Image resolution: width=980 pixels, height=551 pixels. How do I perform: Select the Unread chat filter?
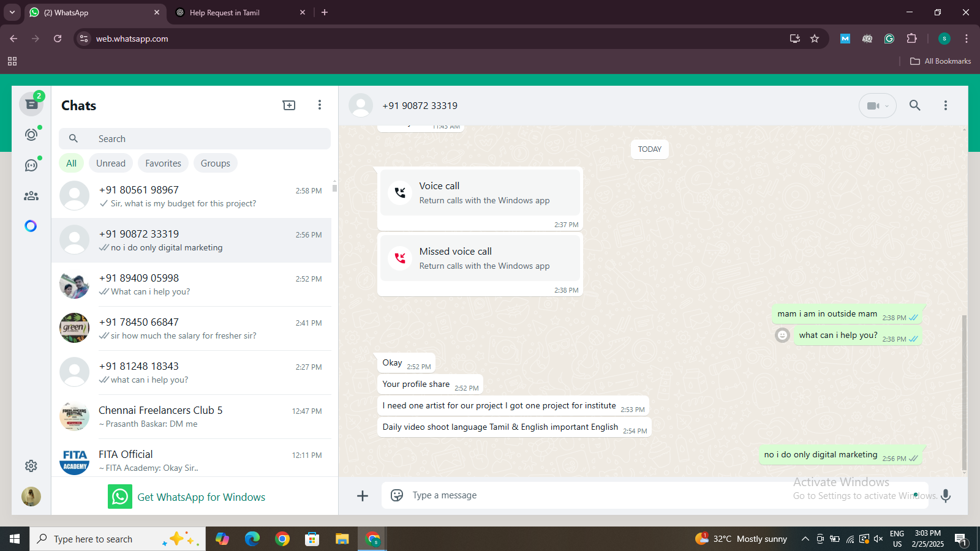point(110,163)
